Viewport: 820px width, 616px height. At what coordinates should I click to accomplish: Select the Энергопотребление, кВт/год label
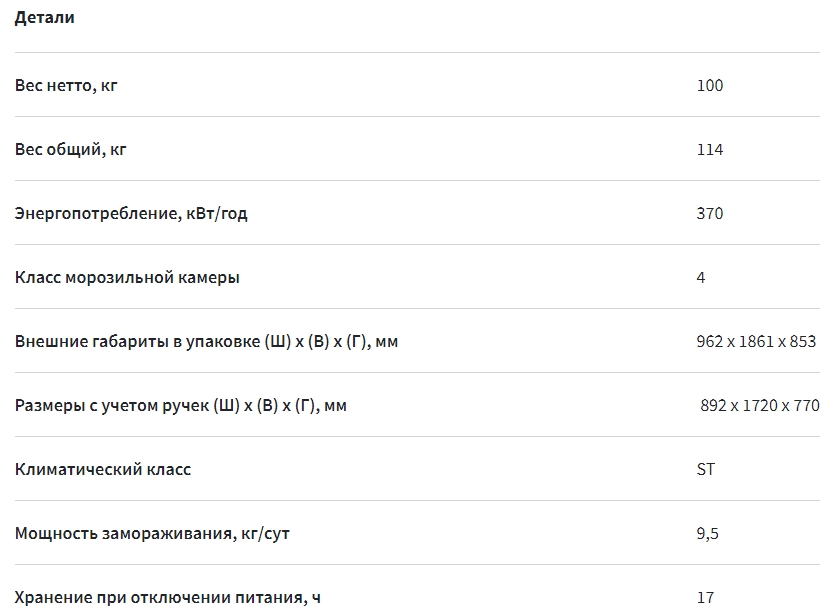[131, 213]
